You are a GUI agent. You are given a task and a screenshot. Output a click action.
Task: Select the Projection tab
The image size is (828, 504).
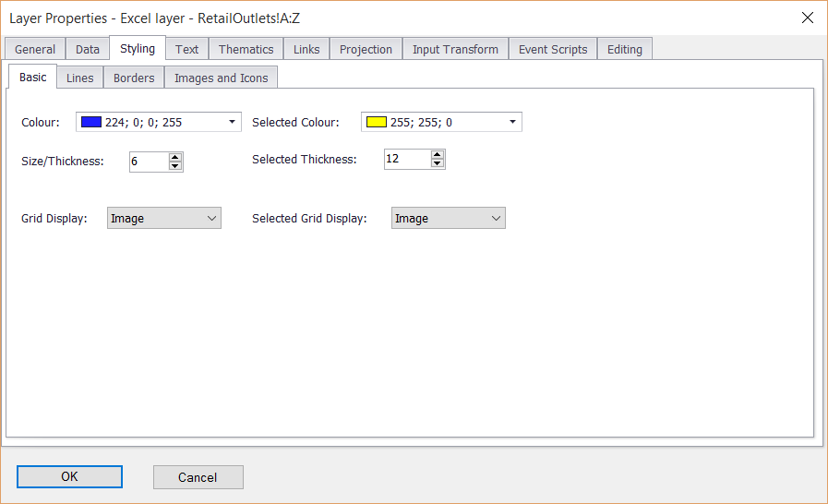366,49
